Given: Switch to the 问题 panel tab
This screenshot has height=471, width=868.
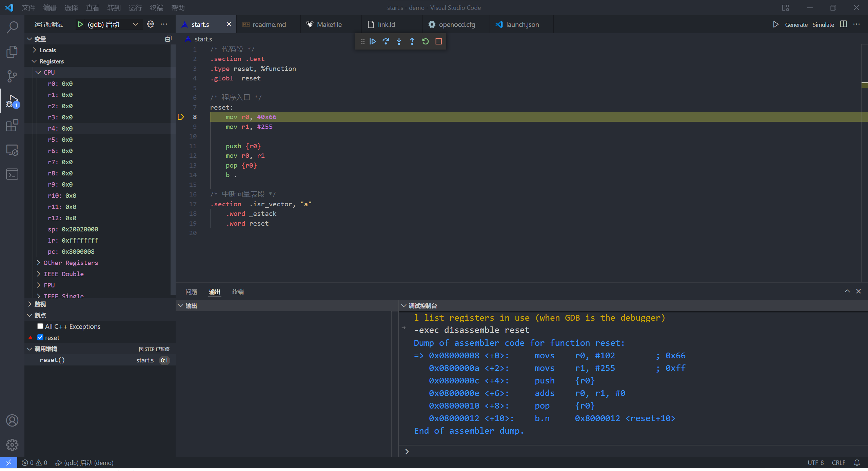Looking at the screenshot, I should [191, 292].
